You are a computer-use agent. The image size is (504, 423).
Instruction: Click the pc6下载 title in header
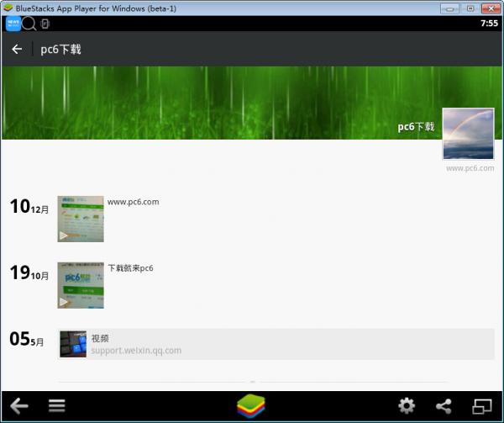point(60,50)
